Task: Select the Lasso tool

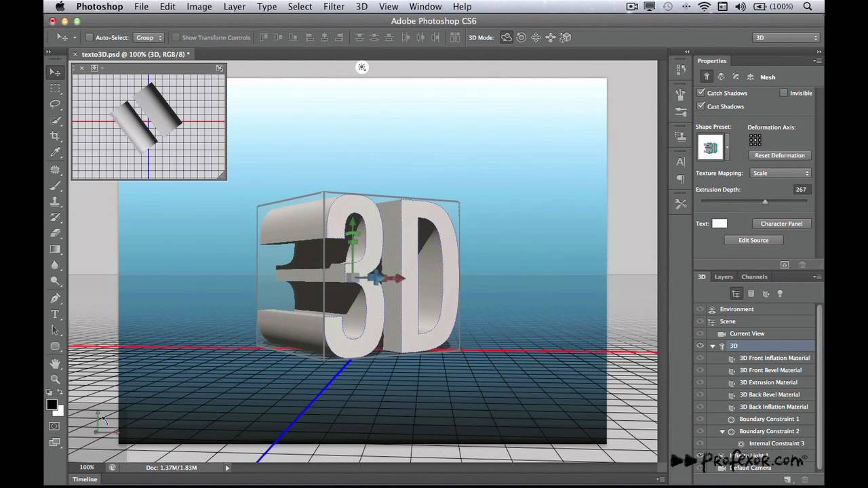Action: click(56, 104)
